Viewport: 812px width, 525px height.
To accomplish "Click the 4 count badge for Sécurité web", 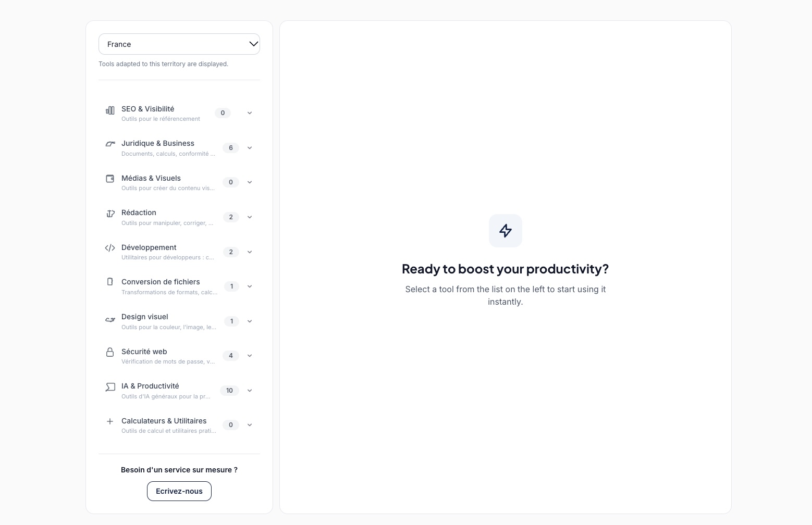I will [x=231, y=356].
